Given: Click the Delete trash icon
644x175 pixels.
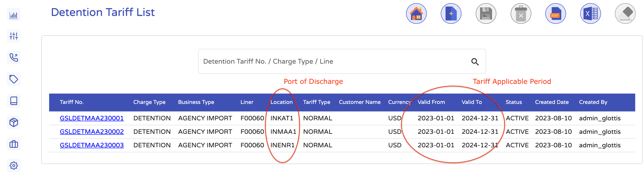Looking at the screenshot, I should pos(521,13).
